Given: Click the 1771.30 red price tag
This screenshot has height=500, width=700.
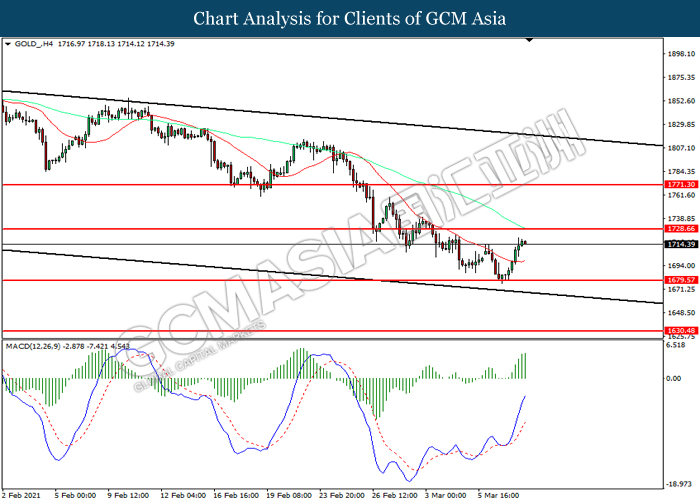Looking at the screenshot, I should tap(679, 185).
